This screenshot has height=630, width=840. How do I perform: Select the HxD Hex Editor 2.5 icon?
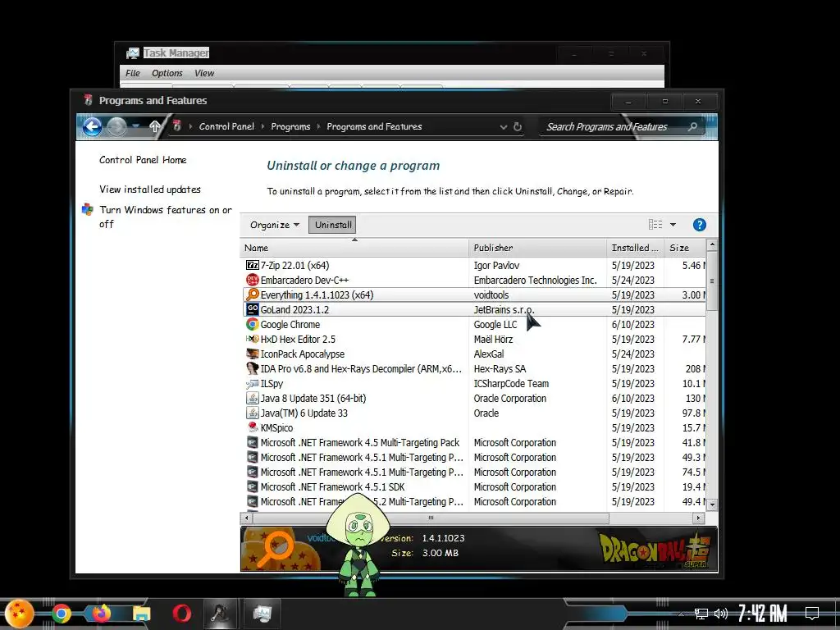pyautogui.click(x=253, y=339)
